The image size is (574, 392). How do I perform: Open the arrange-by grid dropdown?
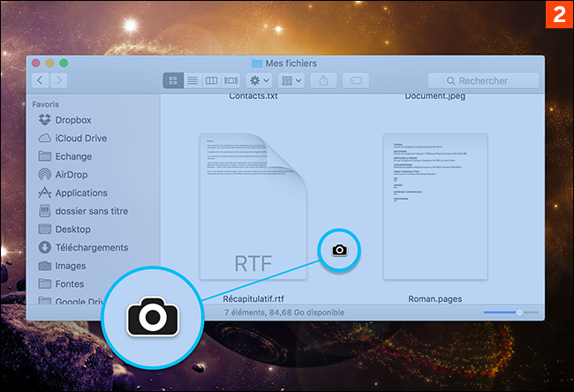tap(292, 80)
